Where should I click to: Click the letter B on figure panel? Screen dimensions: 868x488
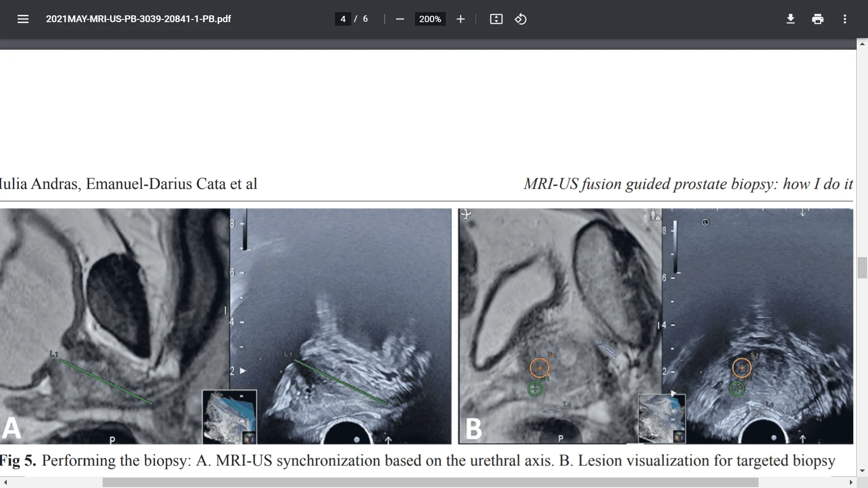(x=473, y=428)
